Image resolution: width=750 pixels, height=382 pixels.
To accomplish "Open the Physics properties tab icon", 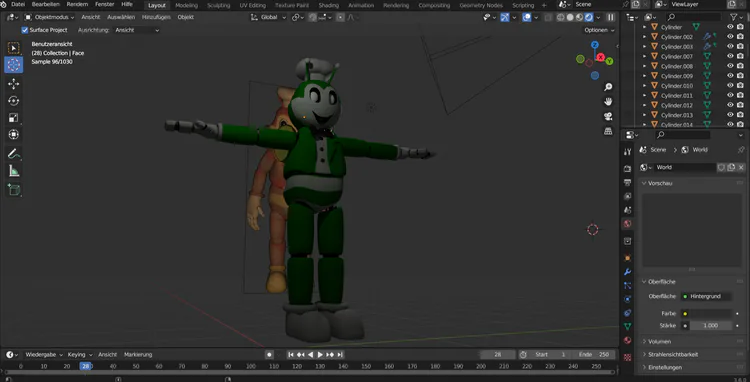I will [628, 299].
